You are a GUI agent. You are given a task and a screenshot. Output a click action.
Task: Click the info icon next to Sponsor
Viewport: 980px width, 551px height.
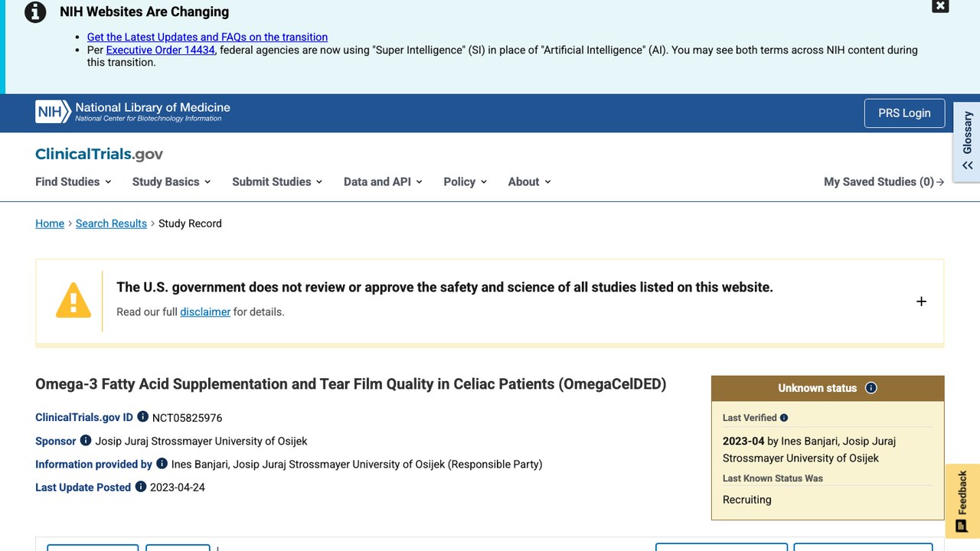(x=86, y=441)
